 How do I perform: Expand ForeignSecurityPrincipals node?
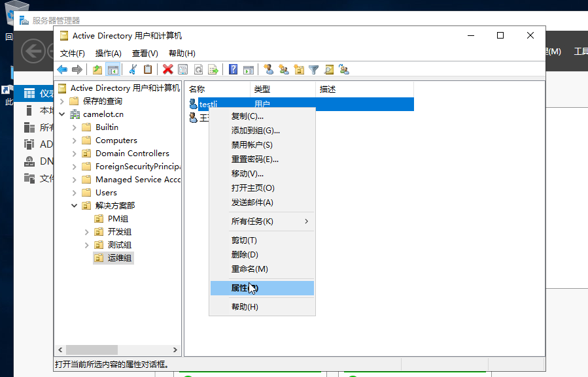(75, 167)
